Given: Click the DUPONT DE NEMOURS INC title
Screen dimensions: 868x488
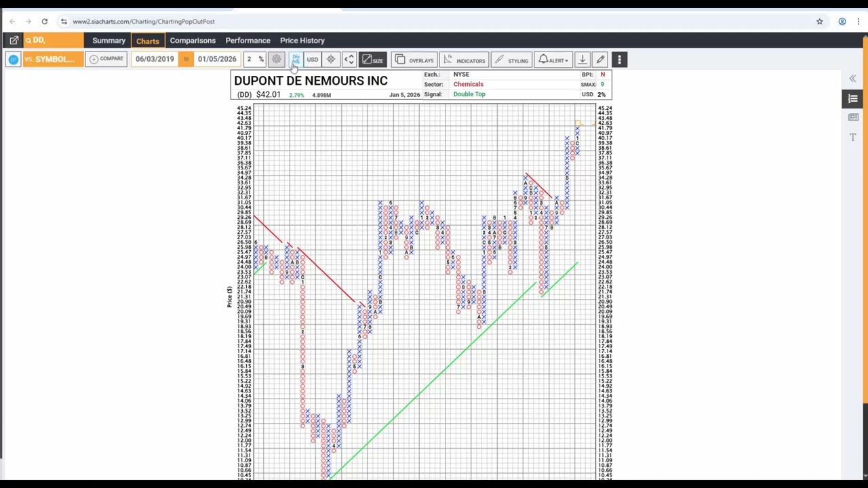Looking at the screenshot, I should 311,81.
